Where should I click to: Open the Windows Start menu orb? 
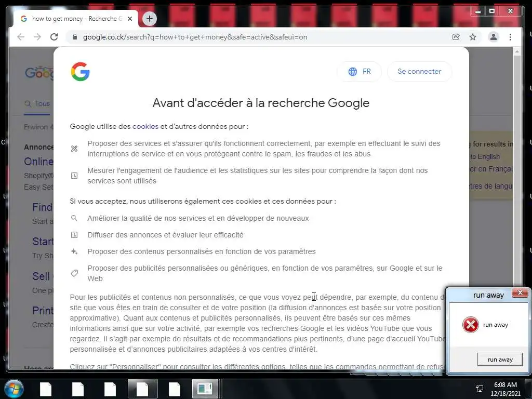point(14,389)
